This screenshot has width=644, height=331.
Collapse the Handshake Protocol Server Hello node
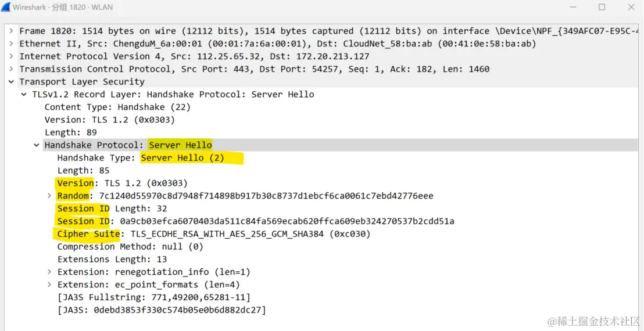click(37, 145)
